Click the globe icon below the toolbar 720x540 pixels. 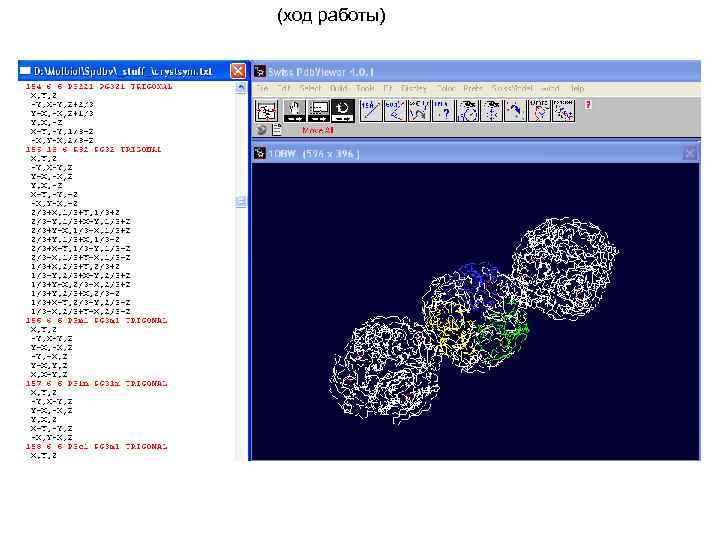point(261,130)
